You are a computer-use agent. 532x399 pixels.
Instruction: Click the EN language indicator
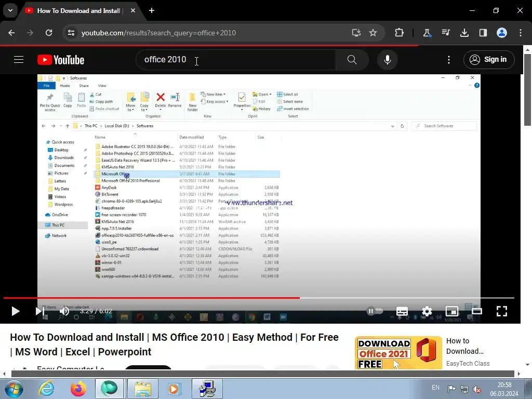click(436, 388)
